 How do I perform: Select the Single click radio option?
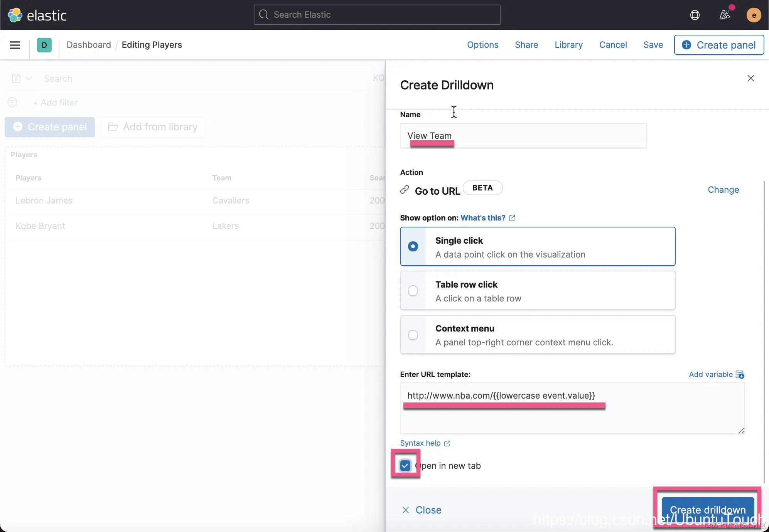point(413,246)
